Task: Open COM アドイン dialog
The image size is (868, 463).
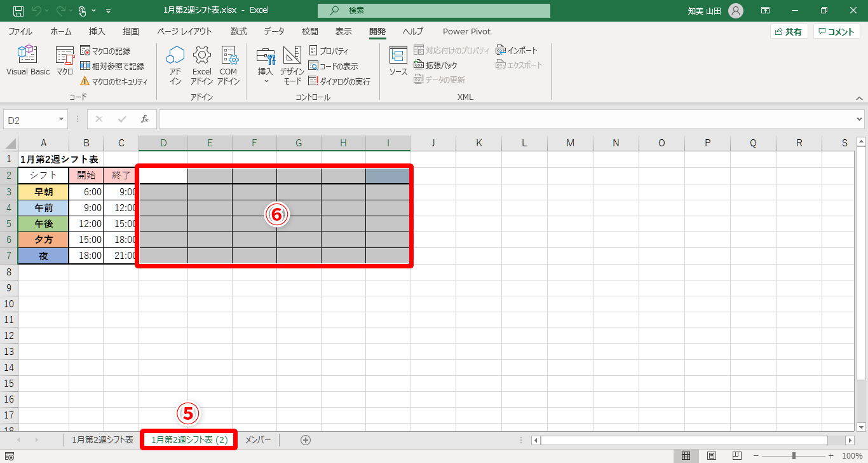Action: (x=229, y=66)
